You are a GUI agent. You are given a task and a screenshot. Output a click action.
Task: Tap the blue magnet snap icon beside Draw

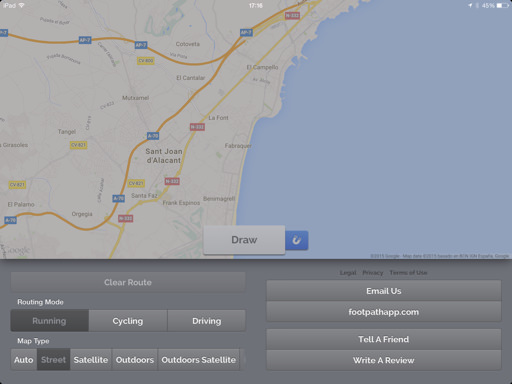point(297,240)
